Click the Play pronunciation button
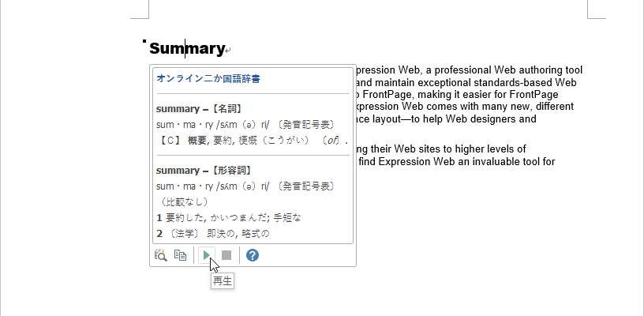 (x=206, y=255)
